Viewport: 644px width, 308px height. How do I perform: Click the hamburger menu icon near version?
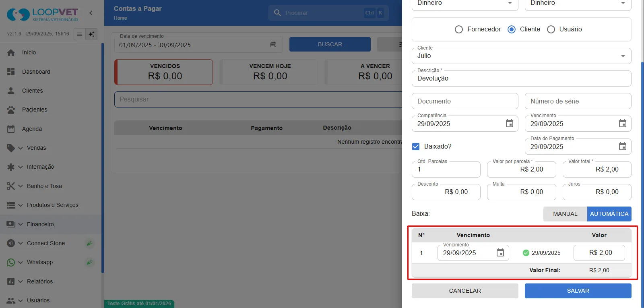pos(80,34)
